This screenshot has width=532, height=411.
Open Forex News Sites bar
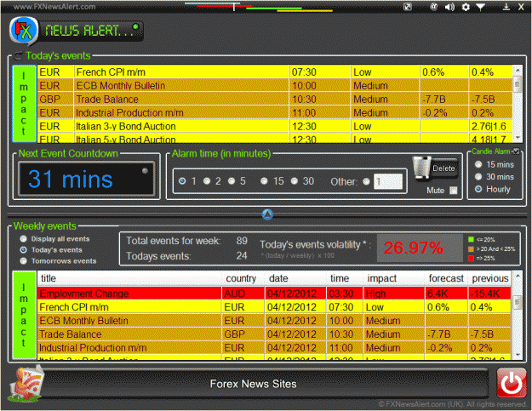click(x=253, y=384)
